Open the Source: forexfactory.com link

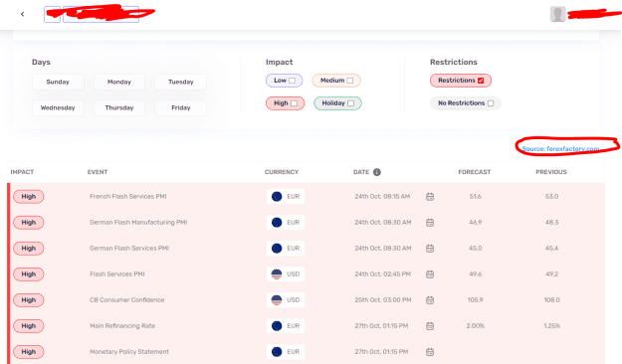[x=560, y=149]
